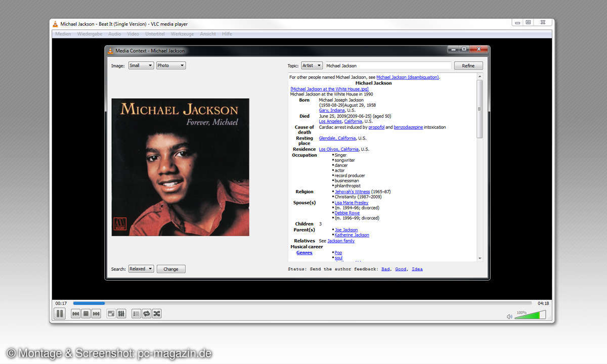Close the VLC media player main window
The width and height of the screenshot is (607, 364).
point(543,22)
